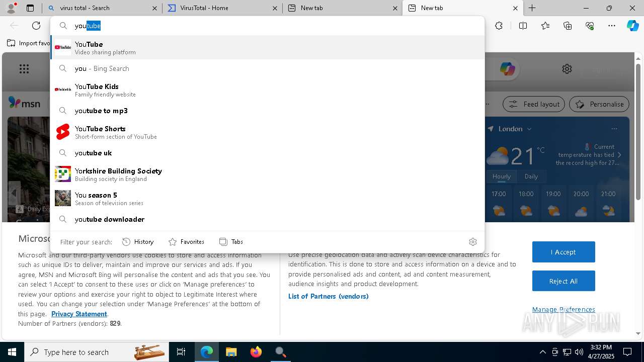644x362 pixels.
Task: Select the You season 5 suggestion
Action: (267, 198)
